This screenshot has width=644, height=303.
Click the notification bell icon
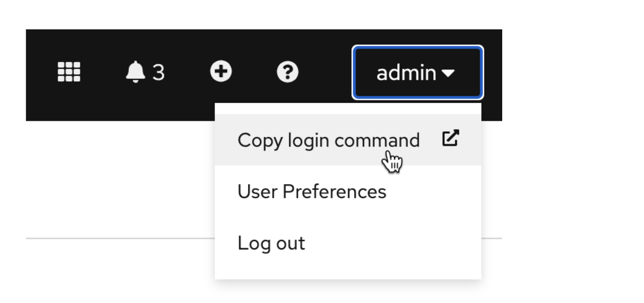(135, 72)
